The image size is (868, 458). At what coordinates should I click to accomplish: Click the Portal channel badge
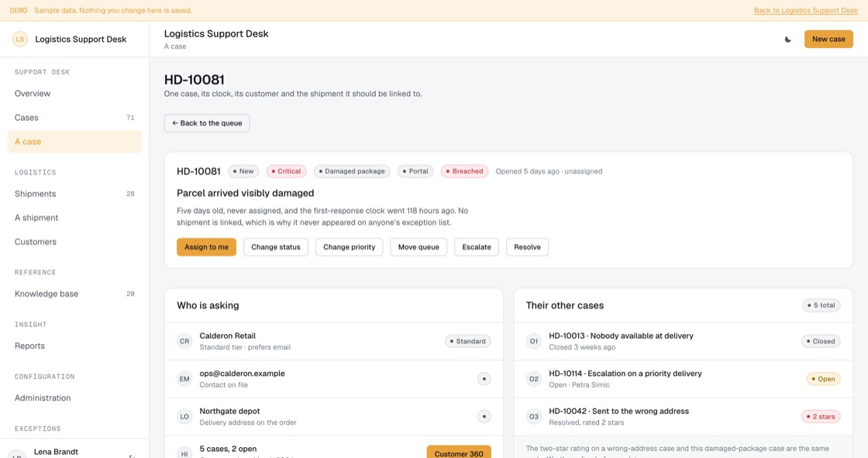tap(415, 171)
